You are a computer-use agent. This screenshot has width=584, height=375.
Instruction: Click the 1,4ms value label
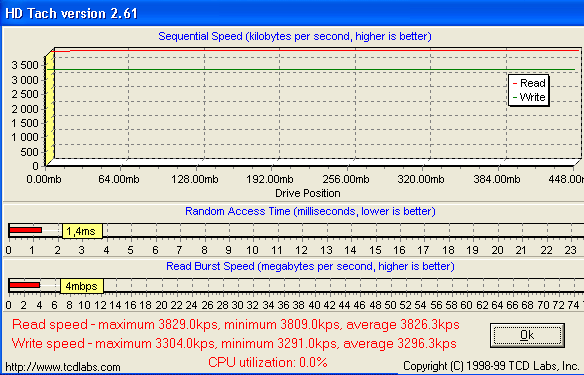82,231
